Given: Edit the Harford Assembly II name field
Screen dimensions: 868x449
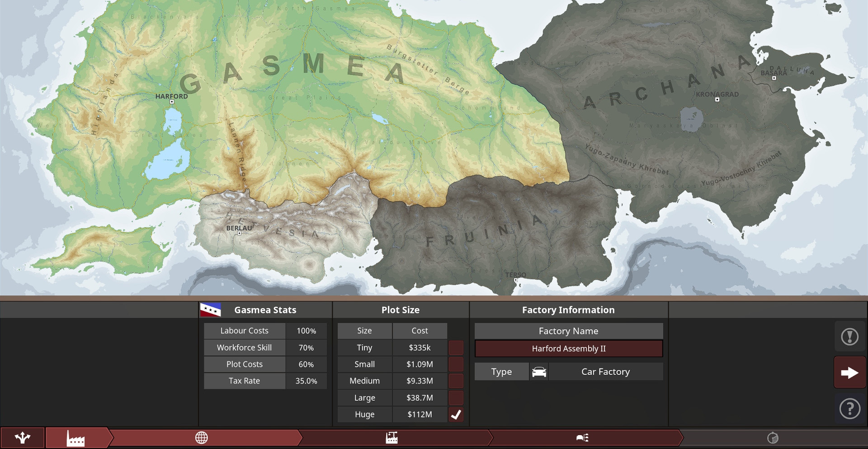Looking at the screenshot, I should [569, 349].
